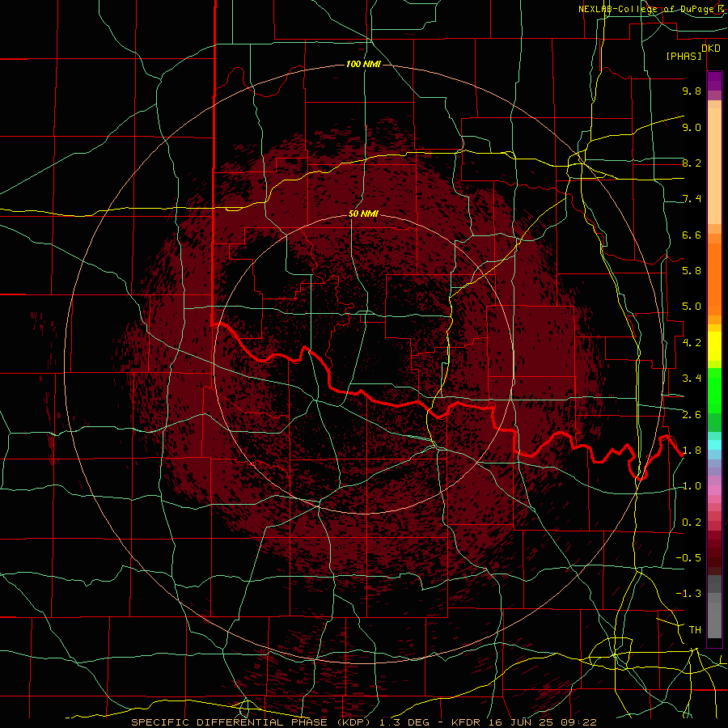Click the 5.0 legend value
Screen dimensions: 728x728
(x=692, y=307)
